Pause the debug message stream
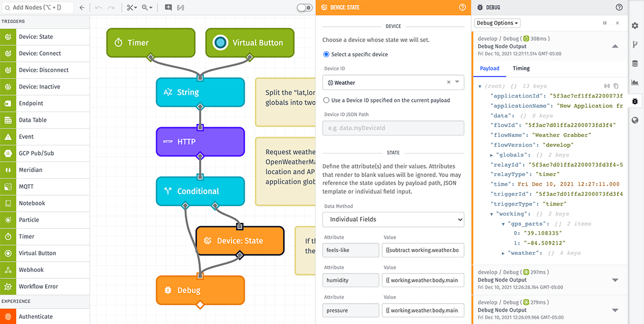Image resolution: width=644 pixels, height=324 pixels. 605,23
